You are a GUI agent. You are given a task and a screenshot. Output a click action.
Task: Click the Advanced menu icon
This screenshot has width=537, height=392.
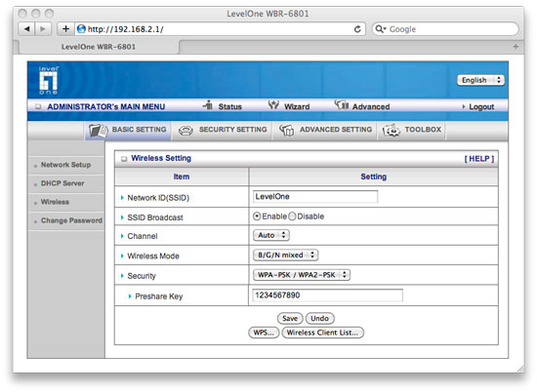(x=342, y=104)
